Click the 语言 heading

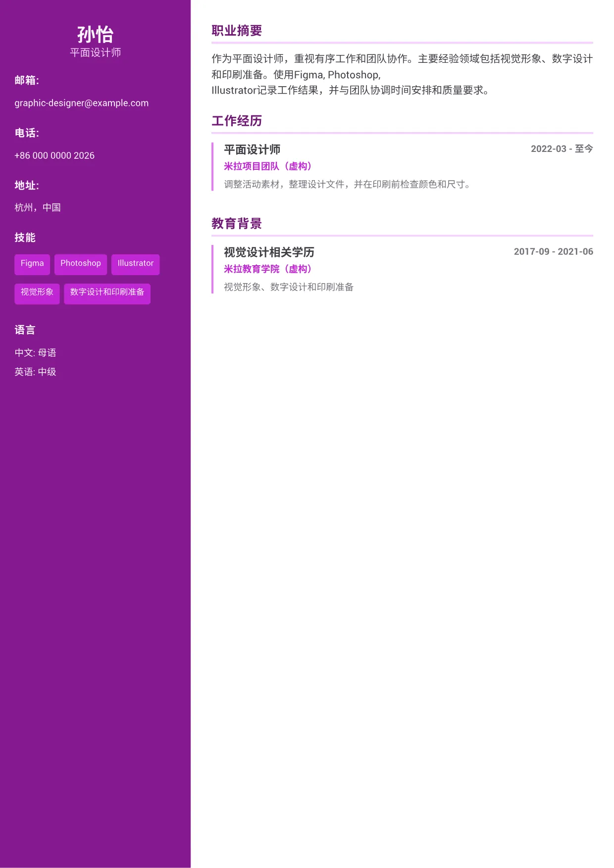coord(25,330)
